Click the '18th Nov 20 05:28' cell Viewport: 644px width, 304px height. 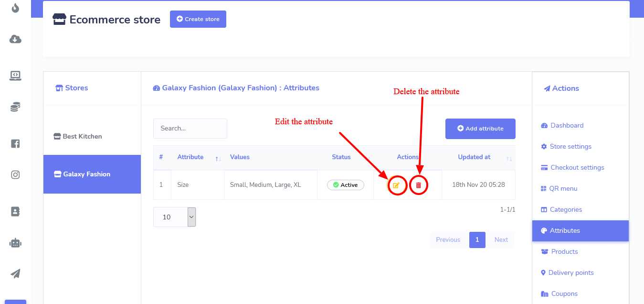click(x=479, y=185)
